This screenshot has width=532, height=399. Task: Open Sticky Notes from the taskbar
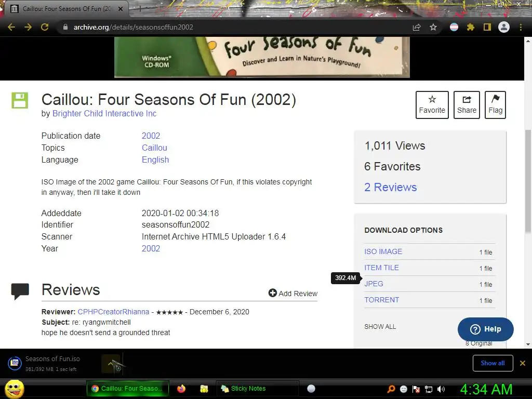tap(257, 389)
